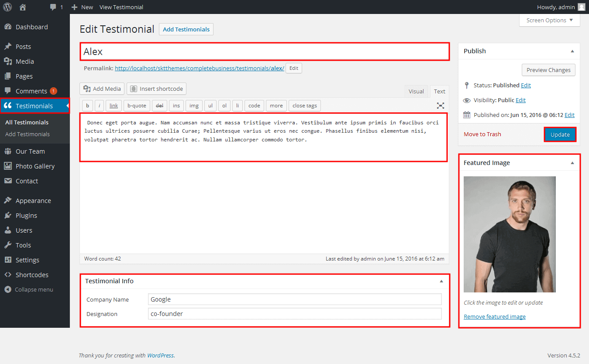Click the code quicktag button

pos(254,106)
